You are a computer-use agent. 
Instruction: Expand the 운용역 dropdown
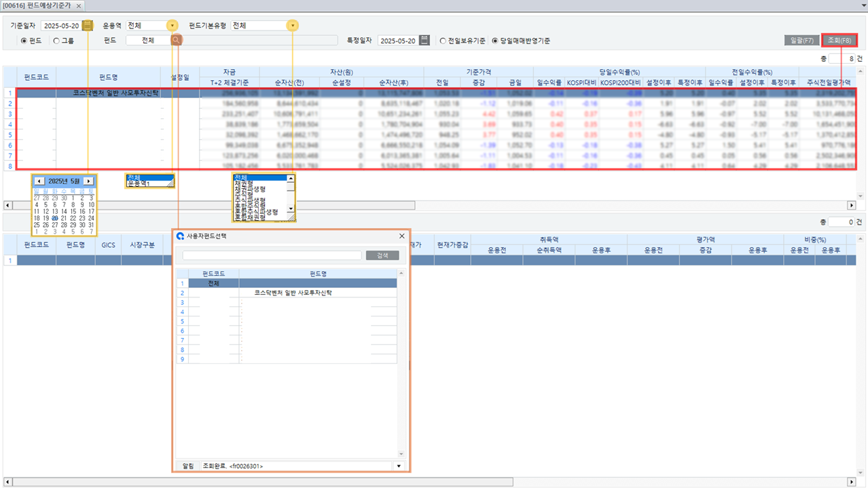(172, 26)
